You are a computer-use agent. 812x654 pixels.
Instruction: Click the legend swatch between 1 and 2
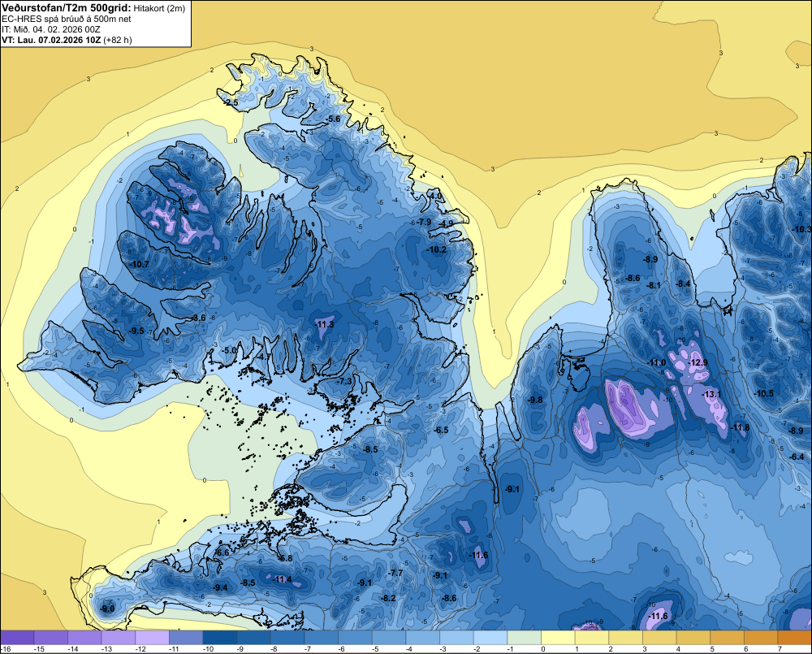pyautogui.click(x=591, y=637)
